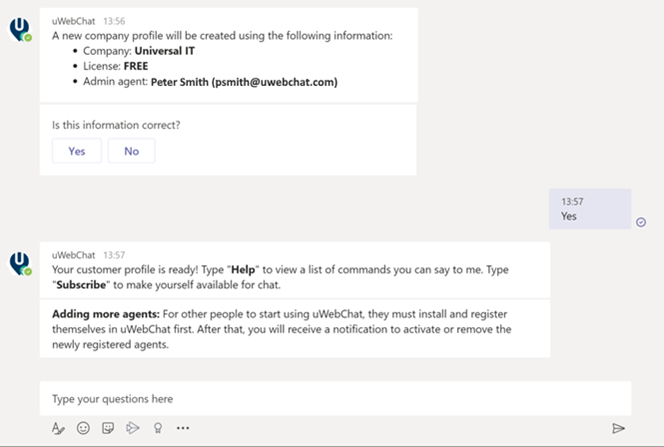Click the sent "Yes" message bubble

click(589, 209)
